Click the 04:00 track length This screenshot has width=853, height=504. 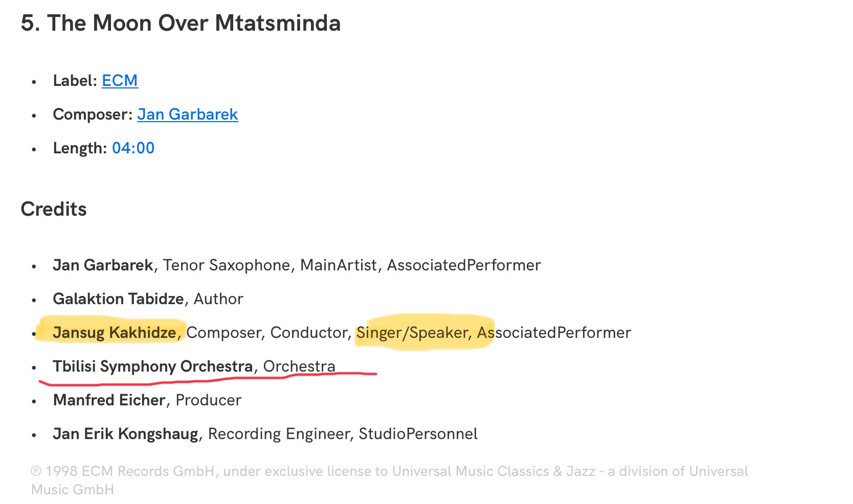pyautogui.click(x=133, y=148)
